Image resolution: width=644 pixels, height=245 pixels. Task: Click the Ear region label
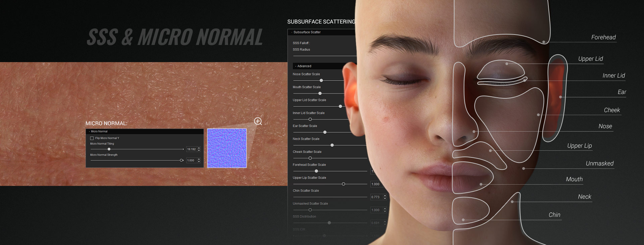pyautogui.click(x=622, y=92)
